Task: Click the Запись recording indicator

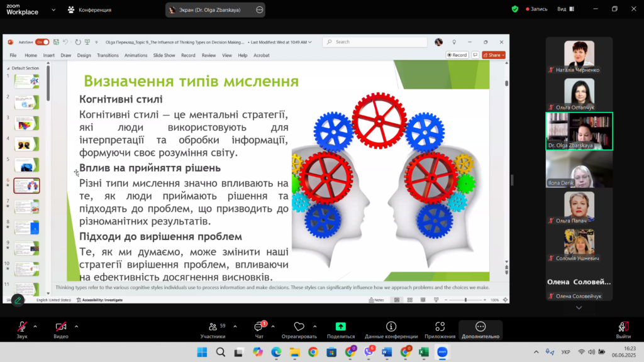Action: [x=536, y=9]
